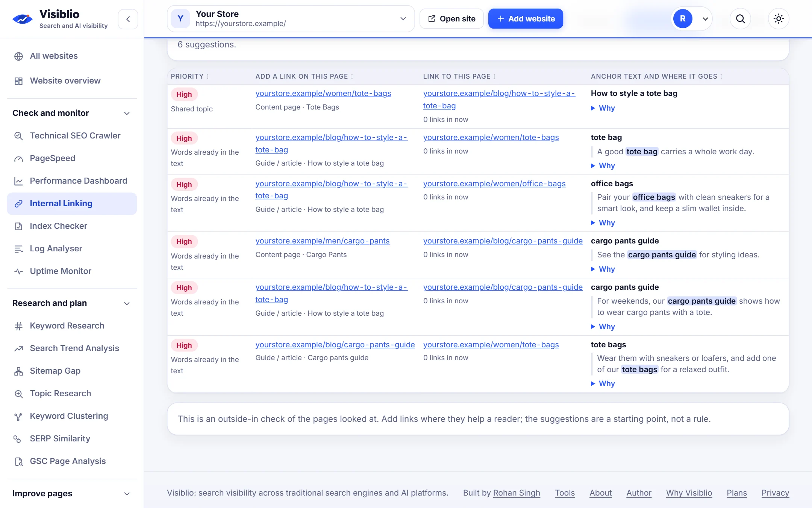Open the yourstore.example/women/office-bags link
Image resolution: width=812 pixels, height=508 pixels.
point(494,184)
